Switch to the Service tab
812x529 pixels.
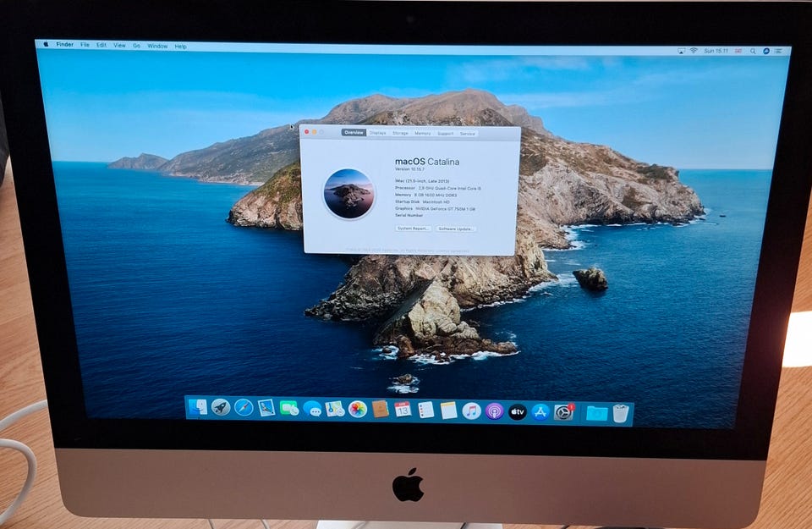(467, 134)
